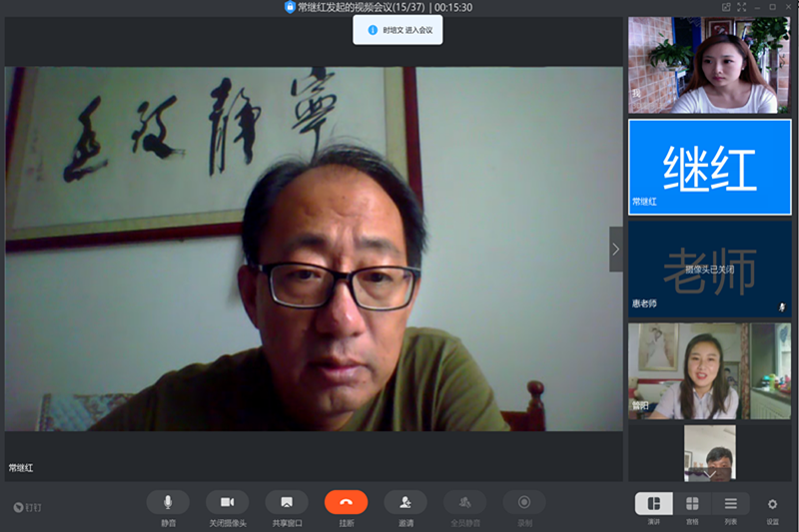
Task: Click the 钉钉 logo at bottom left
Action: tap(28, 507)
